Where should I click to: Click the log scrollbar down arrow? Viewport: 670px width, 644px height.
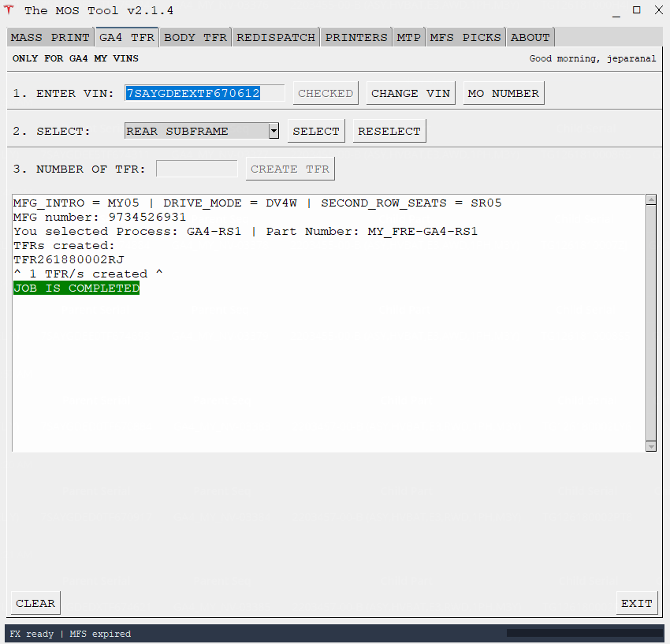tap(651, 446)
